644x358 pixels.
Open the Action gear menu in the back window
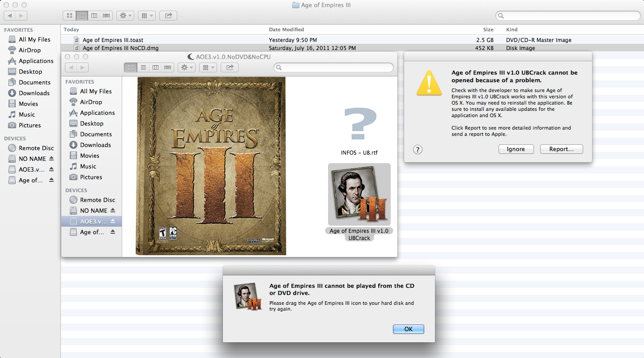click(125, 16)
